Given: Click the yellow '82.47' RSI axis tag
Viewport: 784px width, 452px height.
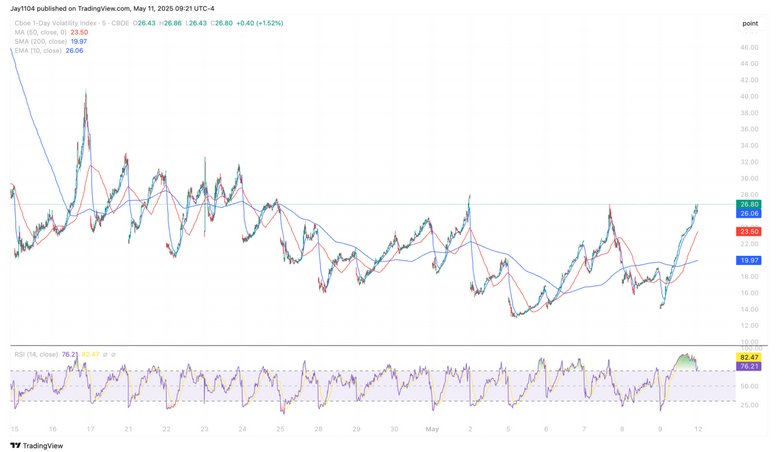Looking at the screenshot, I should (x=749, y=358).
